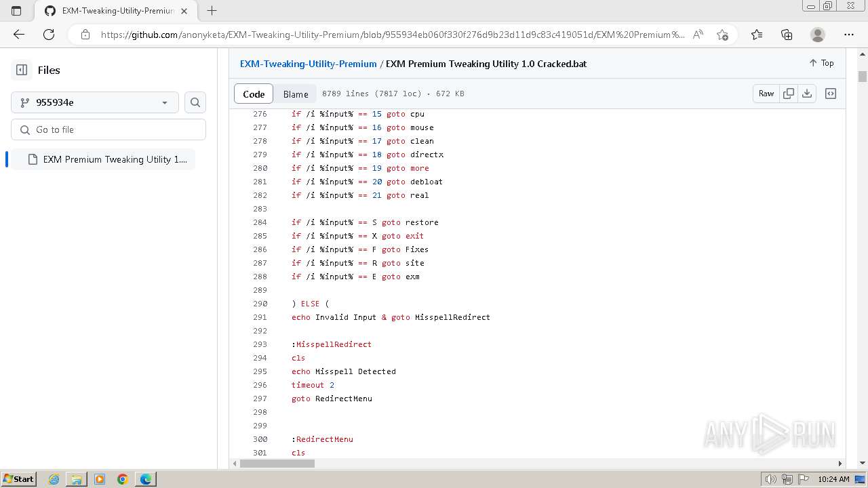The width and height of the screenshot is (868, 488).
Task: Click the volume tray icon
Action: pyautogui.click(x=771, y=479)
